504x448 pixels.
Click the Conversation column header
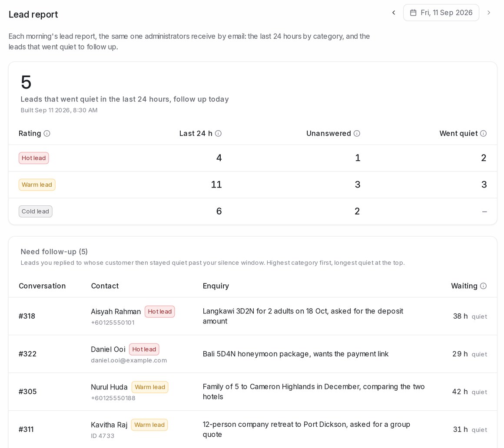point(42,286)
